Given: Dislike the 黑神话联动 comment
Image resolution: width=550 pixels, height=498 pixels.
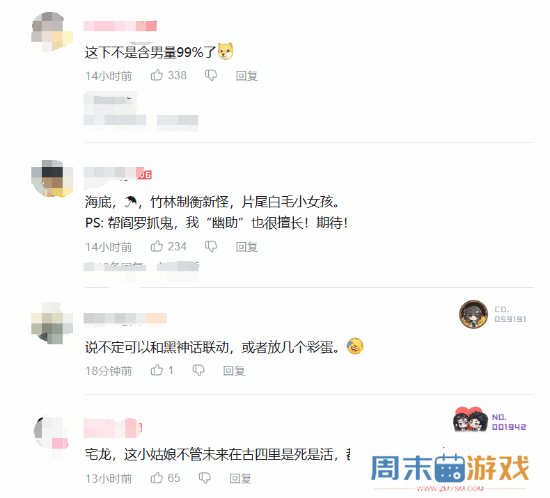Looking at the screenshot, I should (199, 370).
